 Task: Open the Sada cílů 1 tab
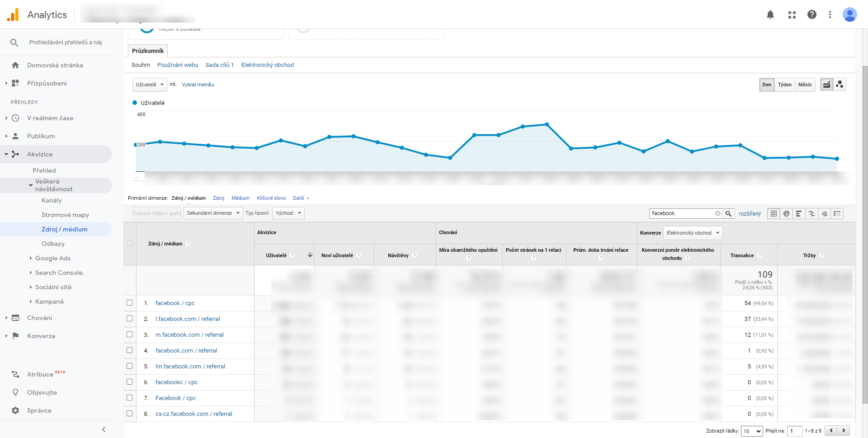pyautogui.click(x=219, y=65)
